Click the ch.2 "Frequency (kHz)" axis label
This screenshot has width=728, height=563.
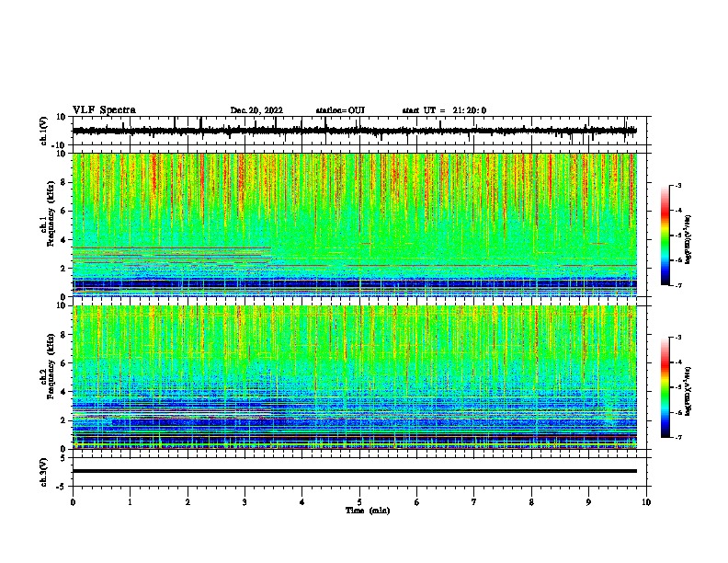tap(51, 366)
